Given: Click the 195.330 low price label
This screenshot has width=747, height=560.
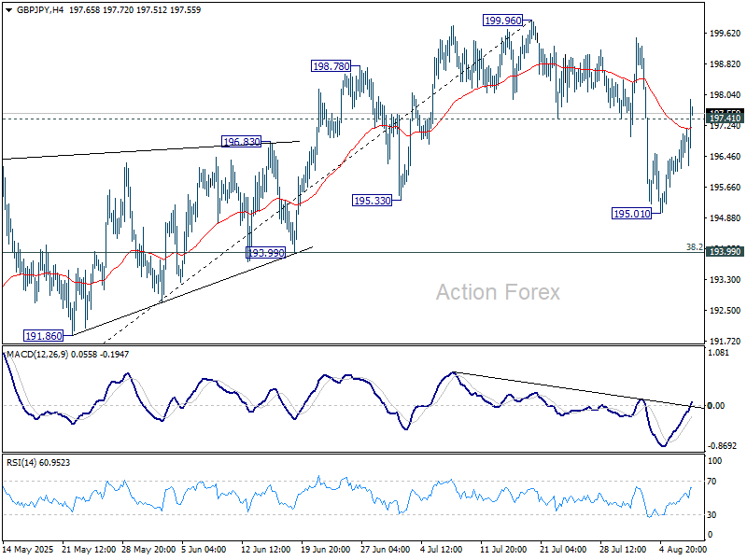Looking at the screenshot, I should pyautogui.click(x=373, y=201).
